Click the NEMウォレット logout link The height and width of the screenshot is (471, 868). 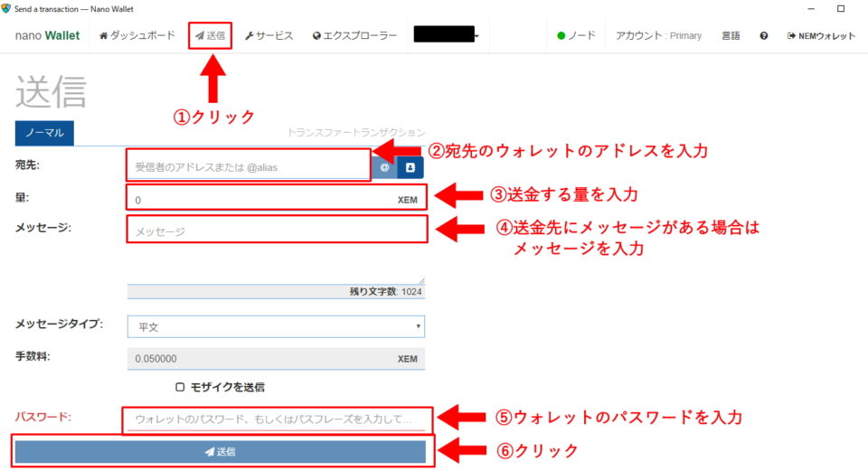tap(821, 35)
